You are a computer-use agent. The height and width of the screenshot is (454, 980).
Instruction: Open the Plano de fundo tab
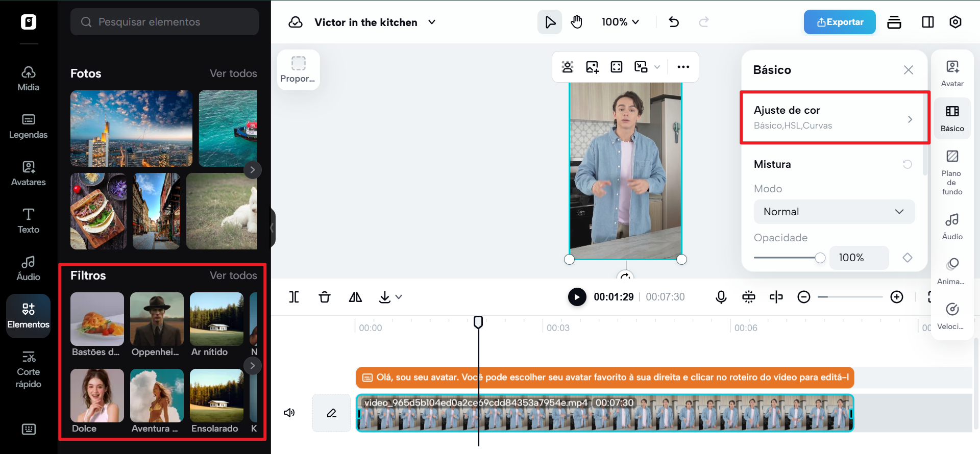pyautogui.click(x=952, y=173)
